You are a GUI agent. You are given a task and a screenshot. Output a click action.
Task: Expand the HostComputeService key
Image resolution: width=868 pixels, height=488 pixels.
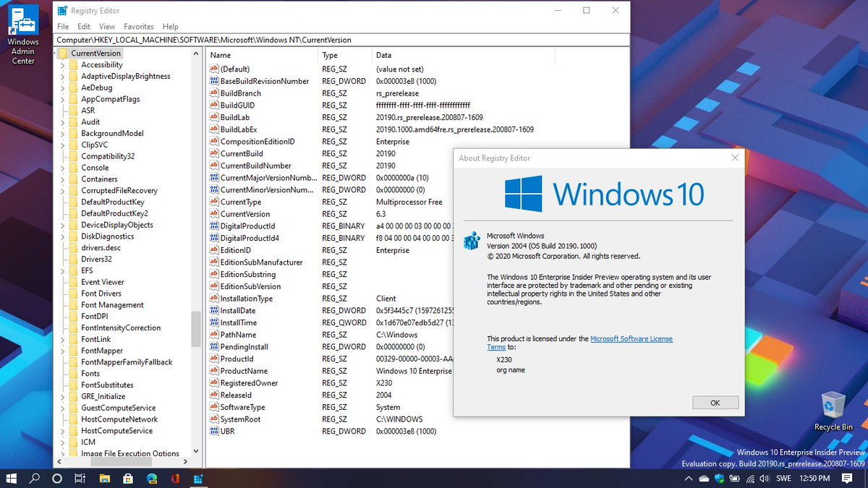(x=63, y=431)
